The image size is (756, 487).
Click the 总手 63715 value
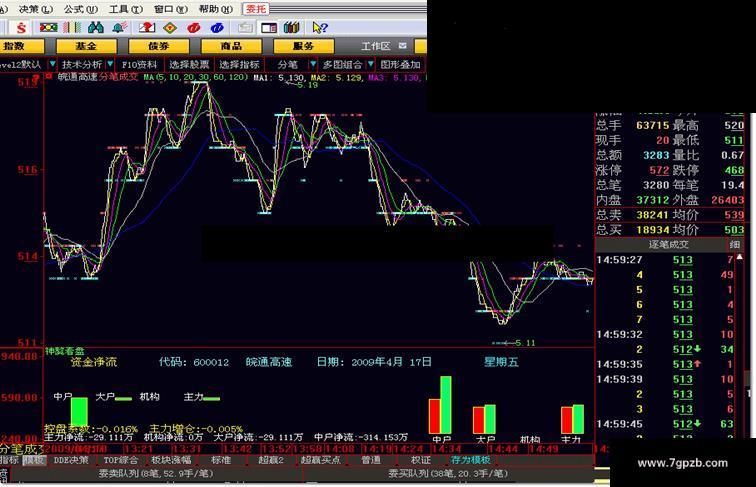tap(653, 125)
